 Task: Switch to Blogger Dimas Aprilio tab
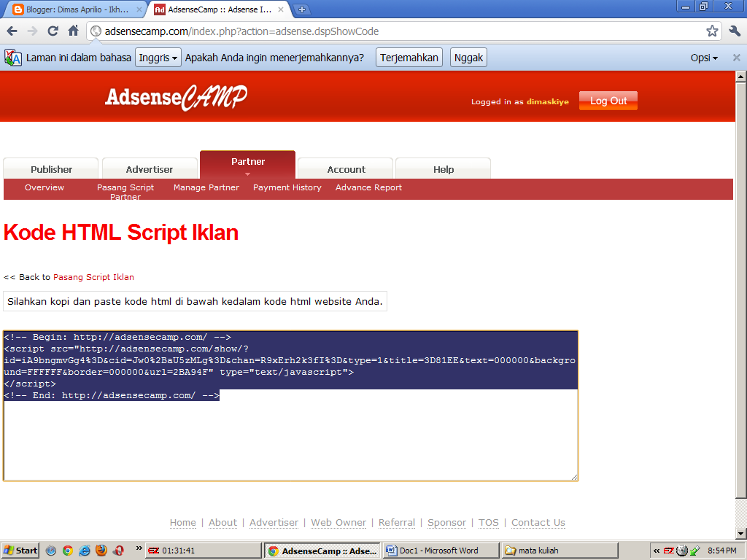click(x=76, y=9)
